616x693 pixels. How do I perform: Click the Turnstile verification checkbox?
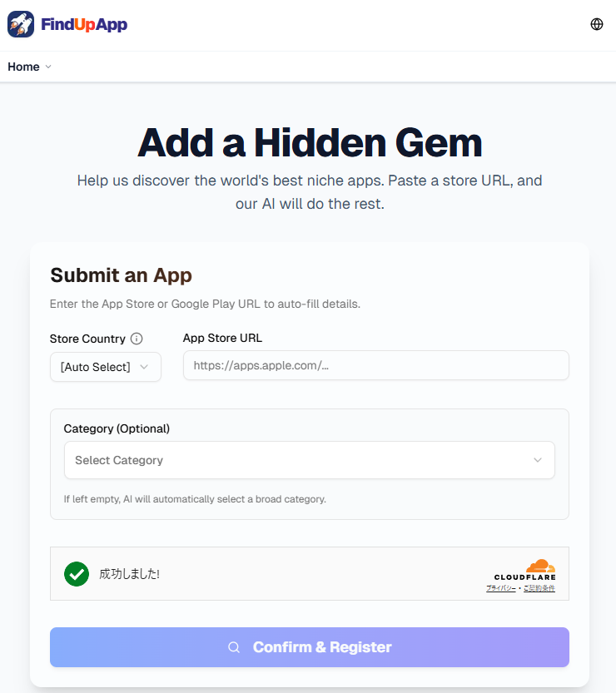(76, 574)
